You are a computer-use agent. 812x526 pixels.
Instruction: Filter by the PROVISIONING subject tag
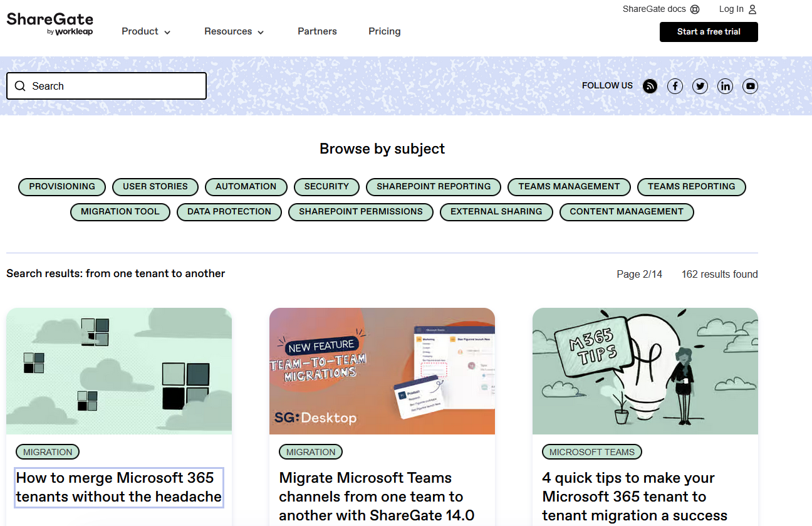[x=62, y=187]
